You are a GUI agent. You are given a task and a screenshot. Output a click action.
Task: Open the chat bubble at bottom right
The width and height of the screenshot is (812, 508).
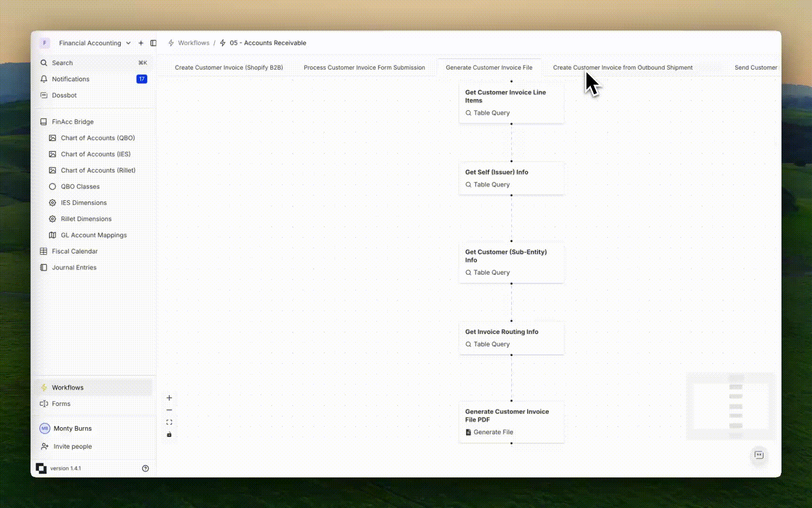(759, 455)
